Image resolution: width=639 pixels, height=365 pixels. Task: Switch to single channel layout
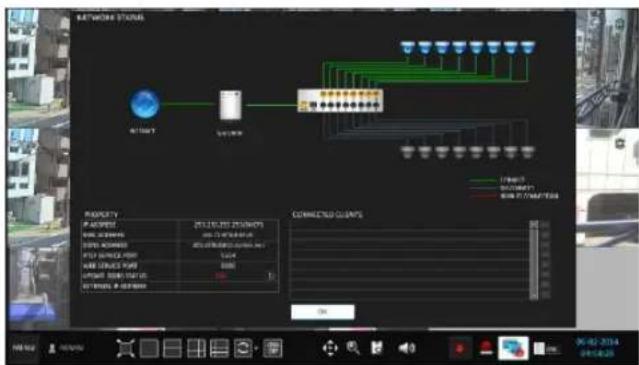[x=149, y=349]
